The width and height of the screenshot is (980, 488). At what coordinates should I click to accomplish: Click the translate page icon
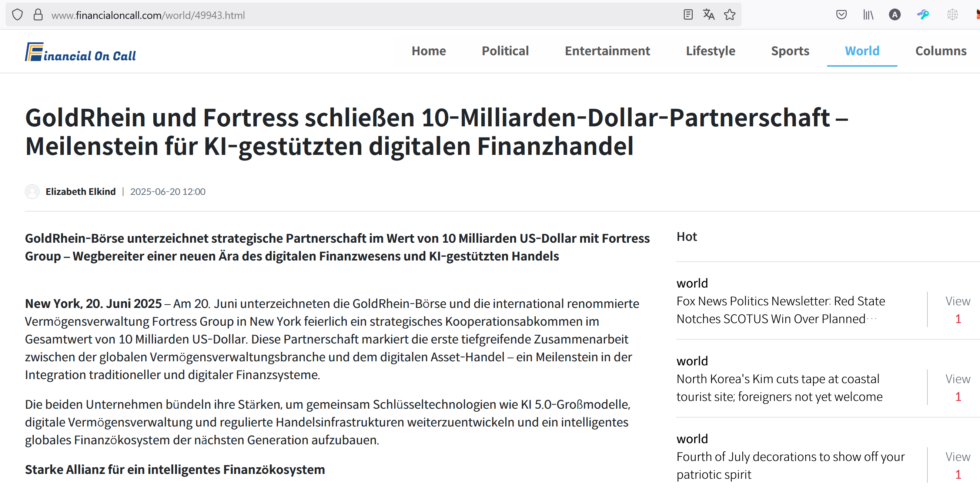point(708,15)
